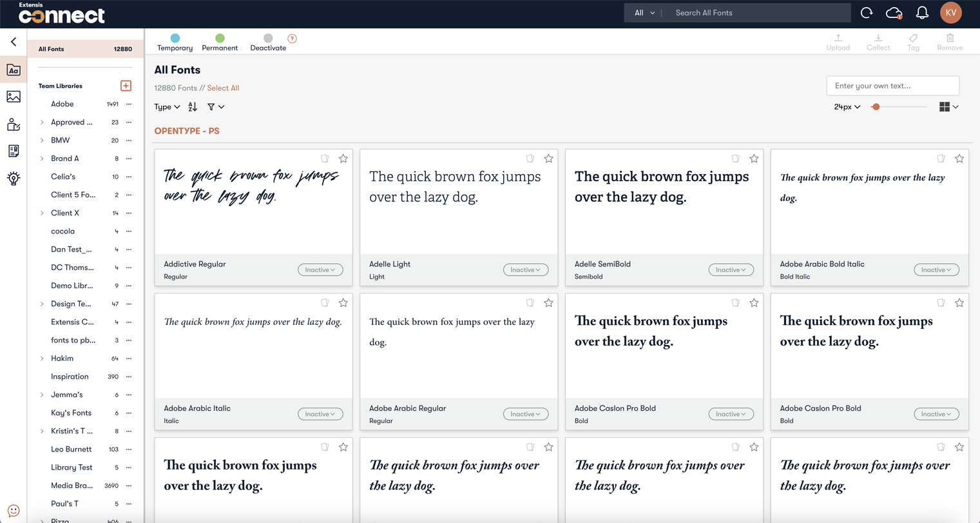This screenshot has height=523, width=980.
Task: Open the notifications bell
Action: [x=922, y=13]
